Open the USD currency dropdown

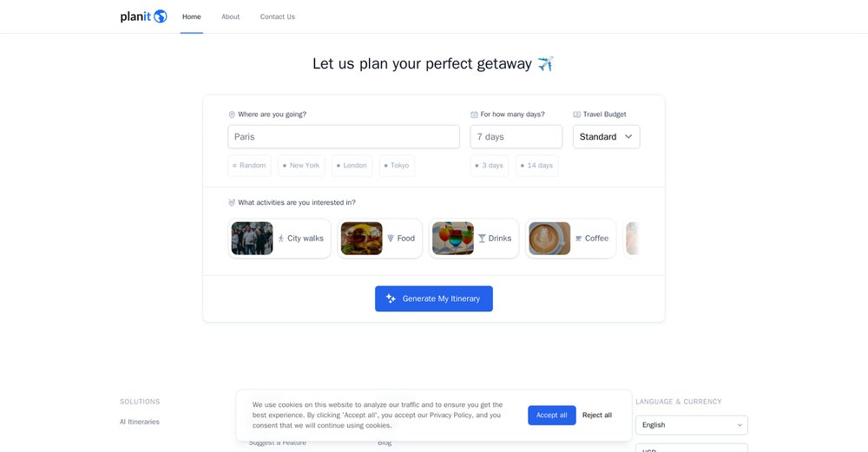pyautogui.click(x=692, y=448)
